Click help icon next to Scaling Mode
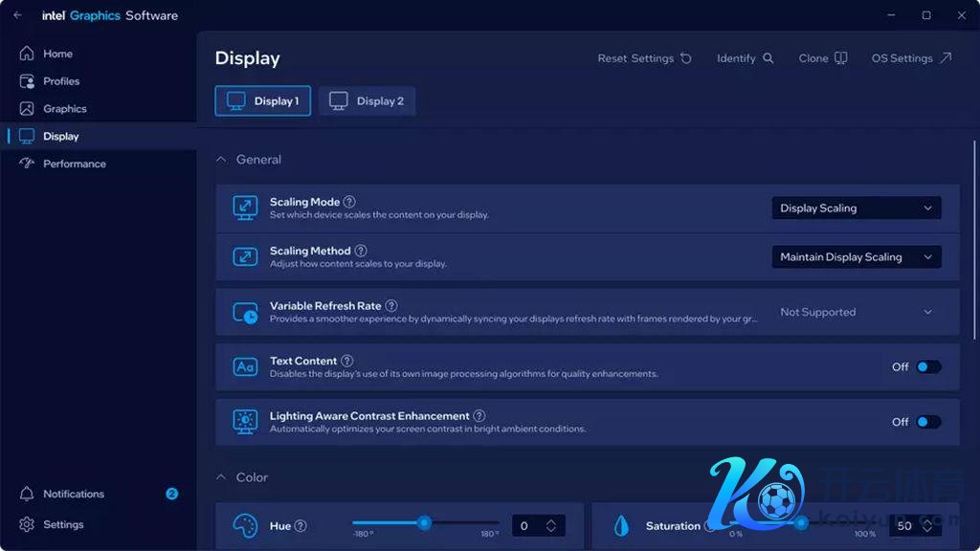This screenshot has width=980, height=551. pyautogui.click(x=349, y=202)
